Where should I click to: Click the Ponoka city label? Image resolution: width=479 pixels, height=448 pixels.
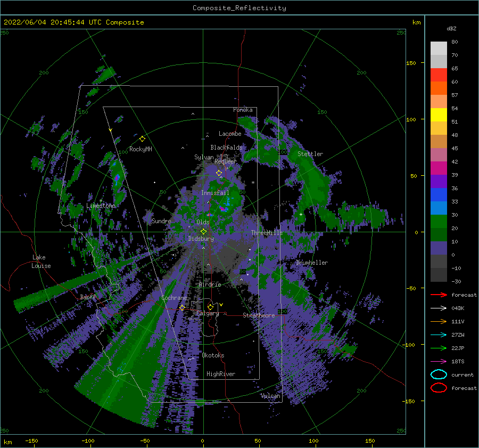pyautogui.click(x=243, y=110)
